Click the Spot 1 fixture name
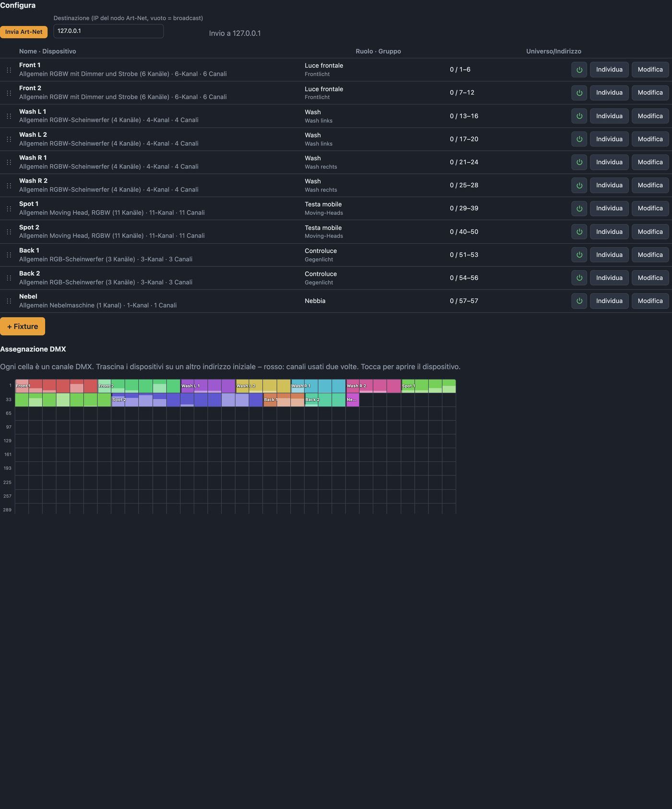The height and width of the screenshot is (809, 672). (29, 204)
